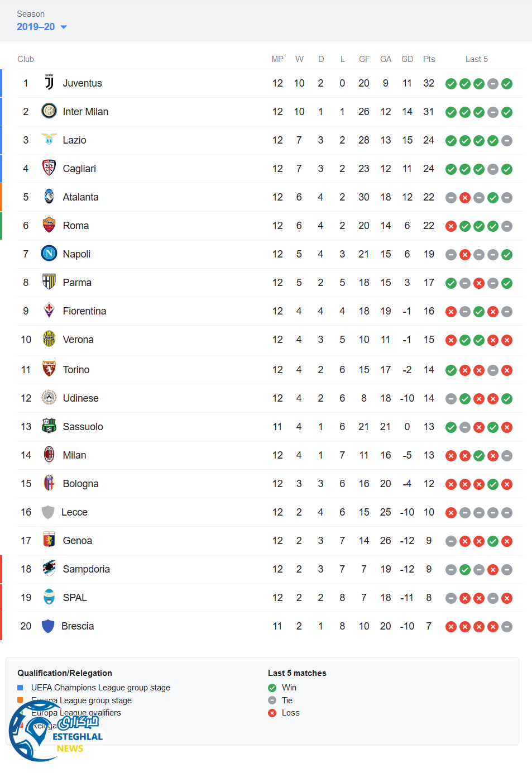This screenshot has width=532, height=777.
Task: Open the Atalanta team link
Action: pos(80,197)
